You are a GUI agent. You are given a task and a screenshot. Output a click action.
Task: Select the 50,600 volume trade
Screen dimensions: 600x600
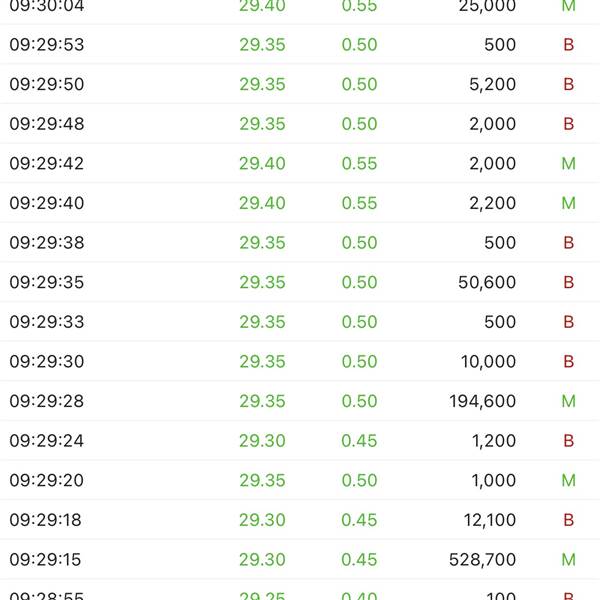(300, 282)
